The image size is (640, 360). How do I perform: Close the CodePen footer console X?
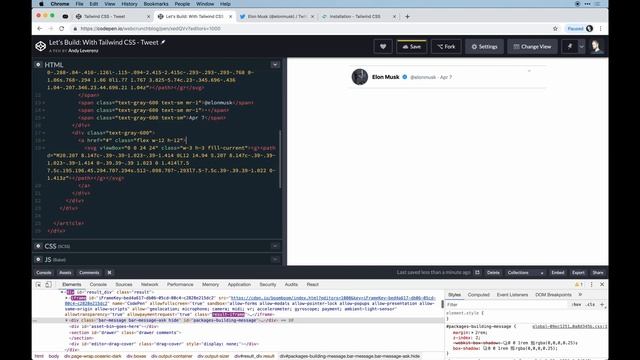109,273
